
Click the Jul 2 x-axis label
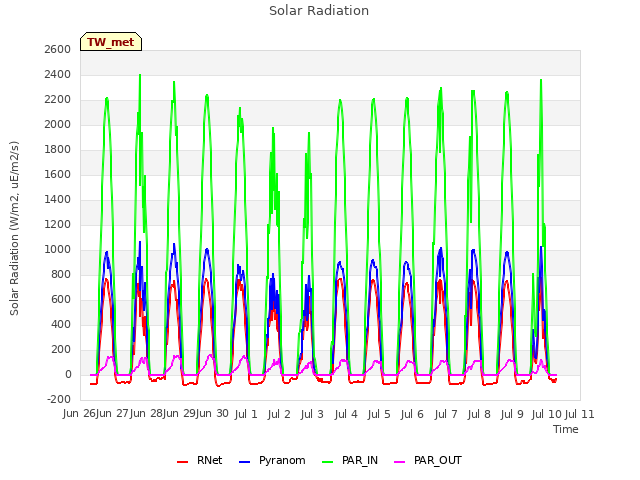pos(279,414)
